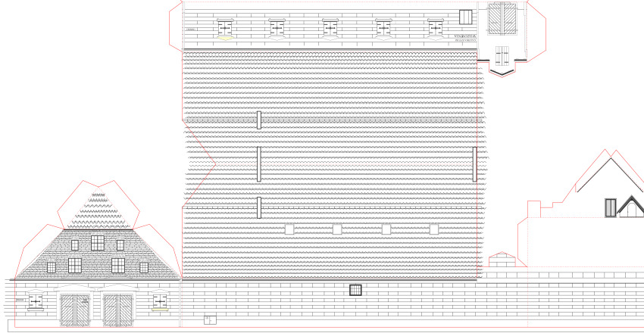Select the barred window in the base wall

355,290
